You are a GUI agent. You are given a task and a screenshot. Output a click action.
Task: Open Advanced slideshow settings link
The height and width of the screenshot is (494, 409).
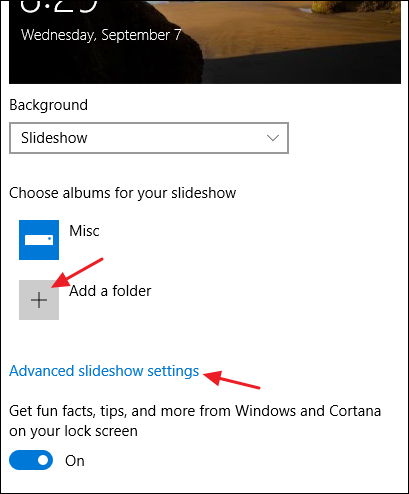coord(104,371)
